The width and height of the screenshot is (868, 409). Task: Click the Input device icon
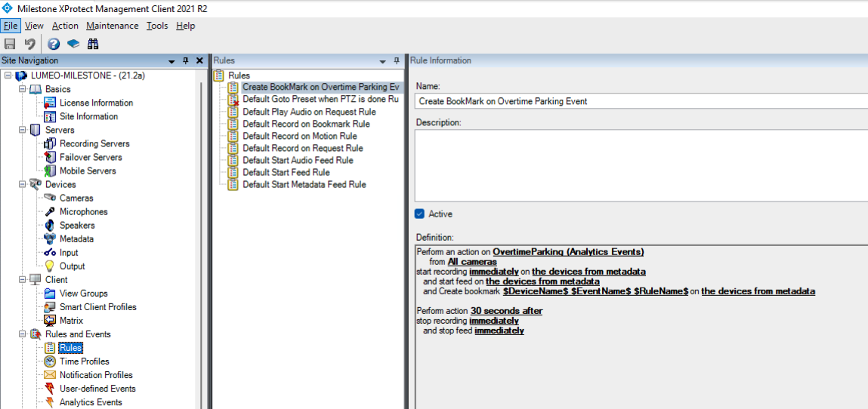point(51,253)
